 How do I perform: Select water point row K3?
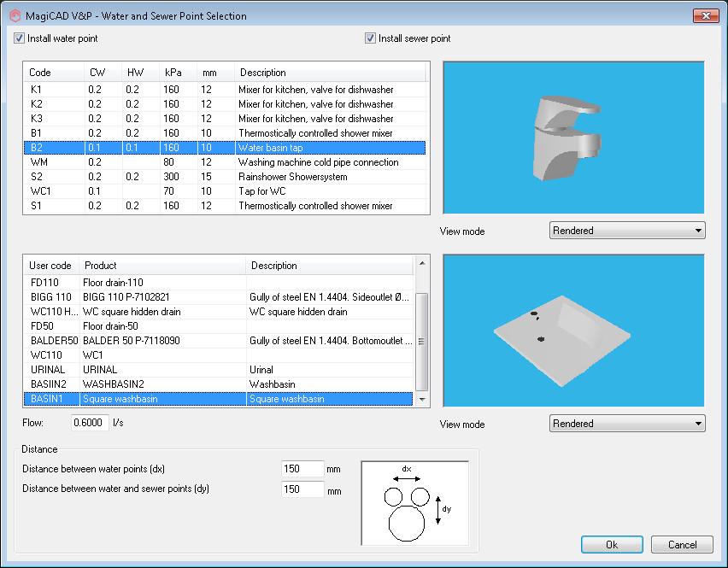(224, 119)
